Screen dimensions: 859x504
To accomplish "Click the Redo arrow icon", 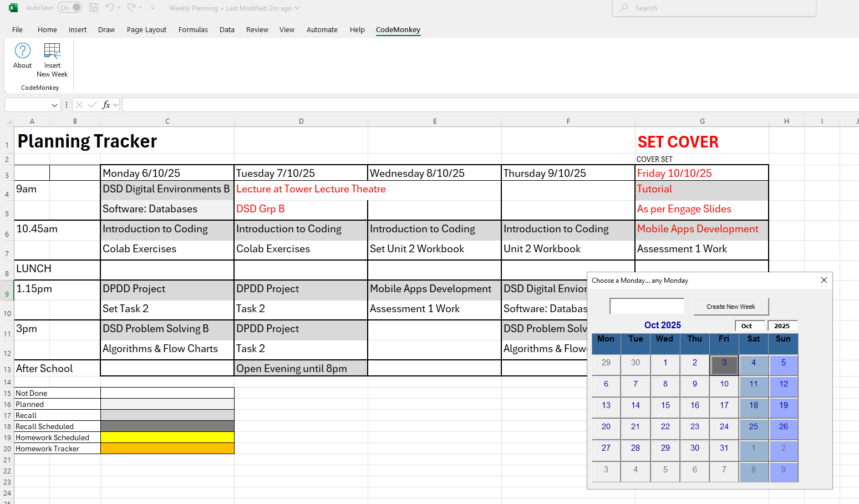I will pos(131,8).
